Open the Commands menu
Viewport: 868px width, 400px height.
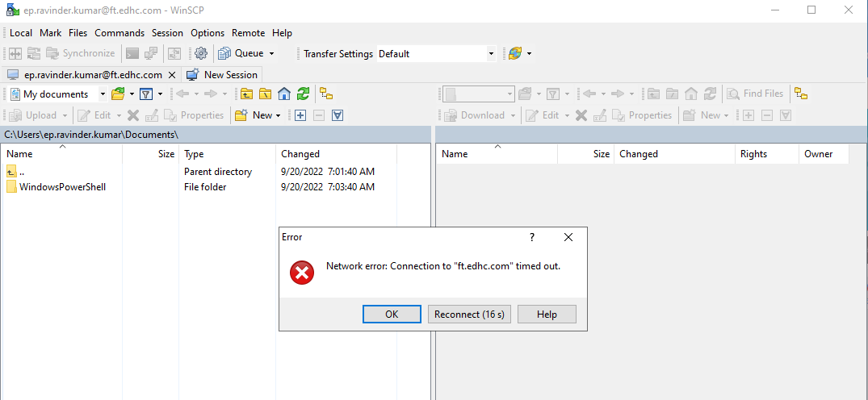(120, 33)
